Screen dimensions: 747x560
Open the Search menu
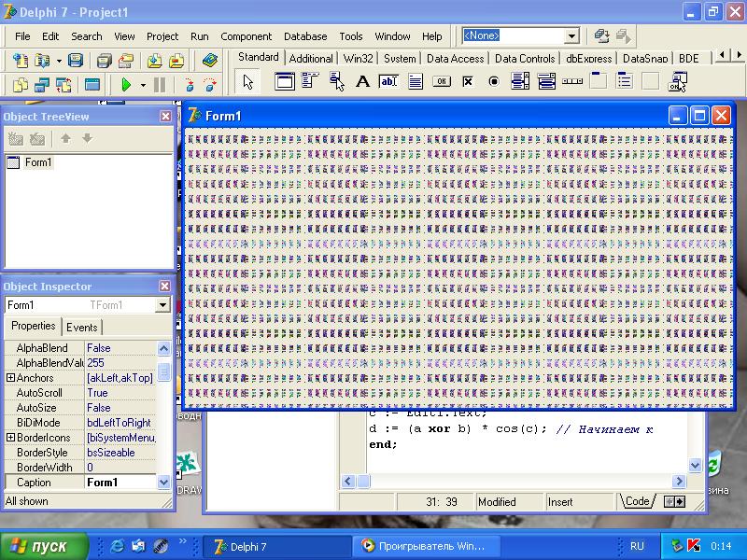pyautogui.click(x=87, y=36)
